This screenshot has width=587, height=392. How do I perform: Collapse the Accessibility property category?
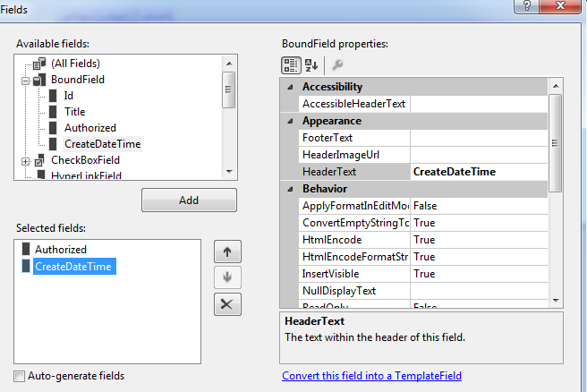290,87
